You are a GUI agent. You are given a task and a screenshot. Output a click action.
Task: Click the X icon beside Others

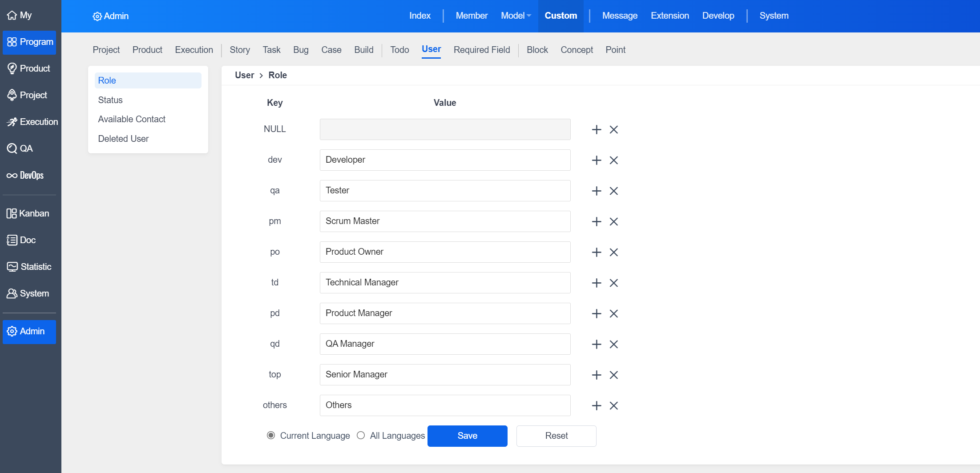click(614, 405)
